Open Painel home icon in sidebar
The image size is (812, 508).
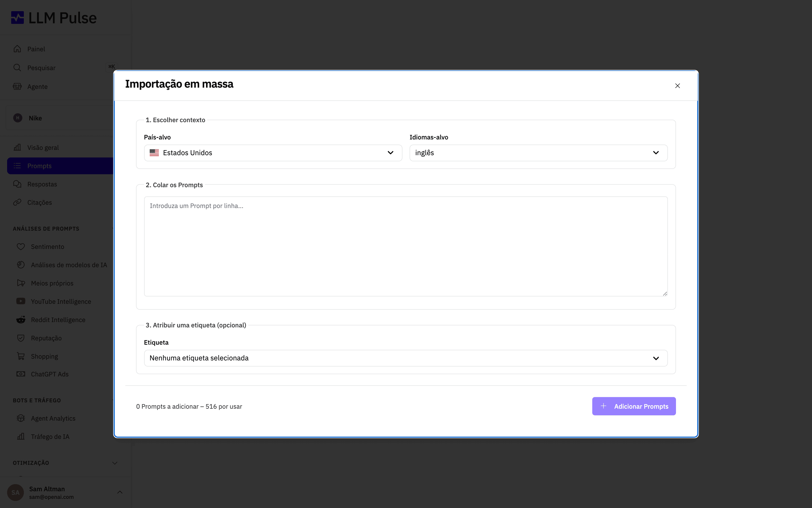pyautogui.click(x=17, y=49)
